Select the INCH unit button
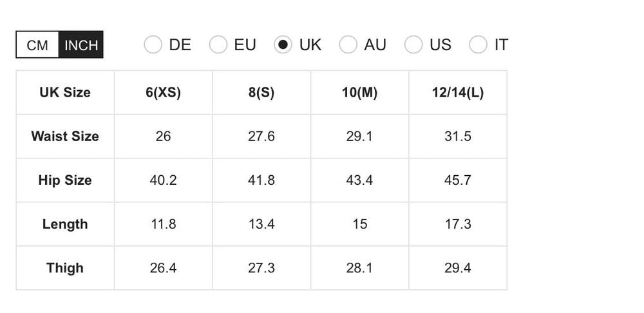Viewport: 644px width, 313px height. coord(81,45)
